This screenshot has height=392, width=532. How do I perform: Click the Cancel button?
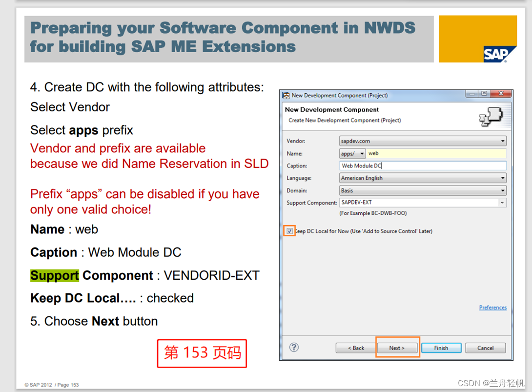[x=485, y=348]
